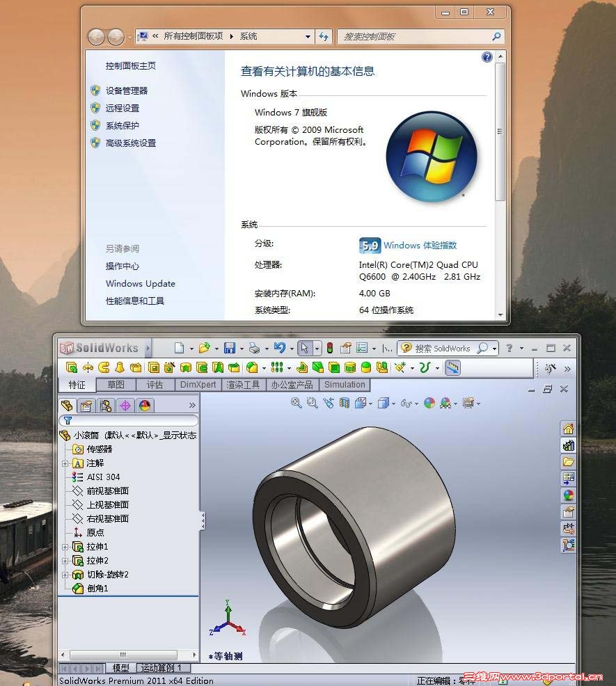Click the help question mark in System window

pos(487,57)
